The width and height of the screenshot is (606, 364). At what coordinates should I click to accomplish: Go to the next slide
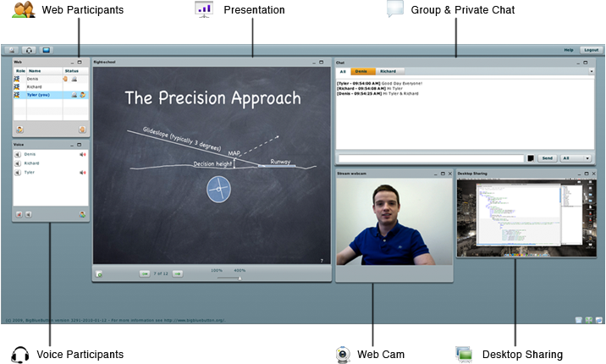[x=178, y=273]
